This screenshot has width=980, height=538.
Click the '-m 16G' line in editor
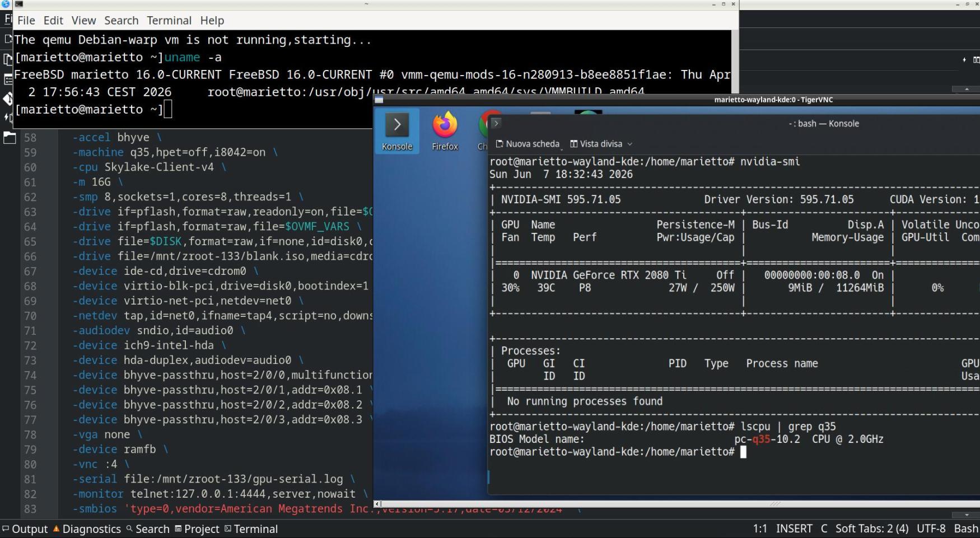click(x=97, y=182)
